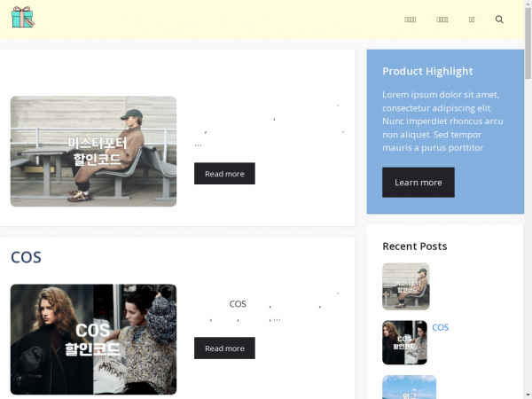
Task: Open the leftmost header navigation menu item
Action: (x=411, y=20)
